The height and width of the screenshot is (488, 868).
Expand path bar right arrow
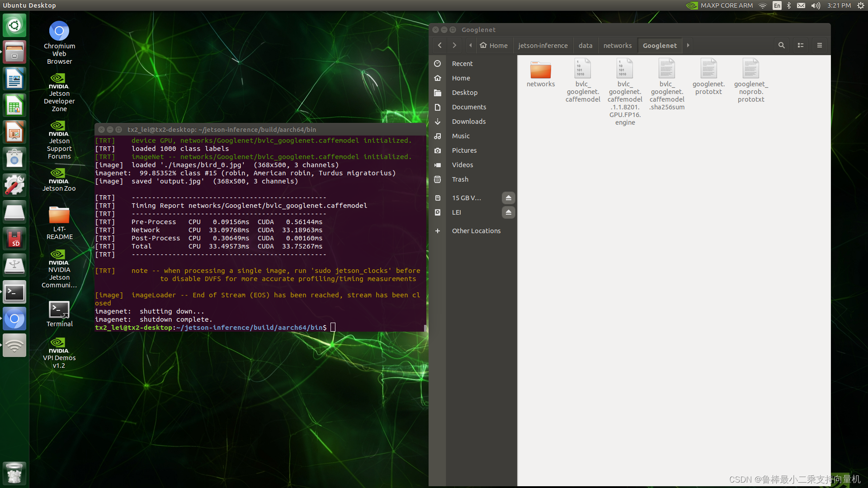click(688, 45)
